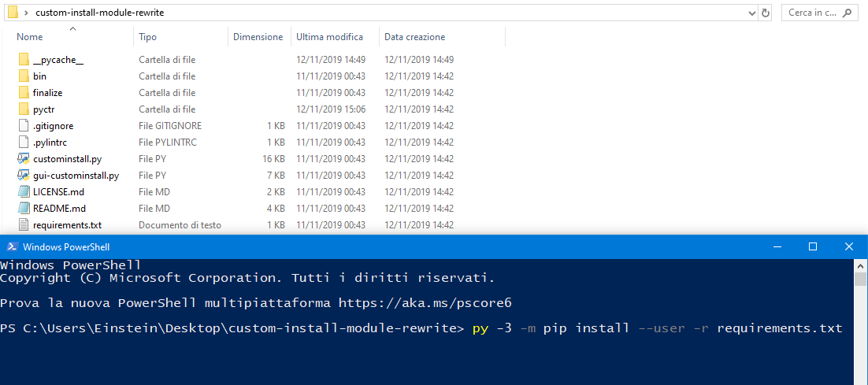
Task: Select the custominstall.py file name
Action: (x=68, y=159)
